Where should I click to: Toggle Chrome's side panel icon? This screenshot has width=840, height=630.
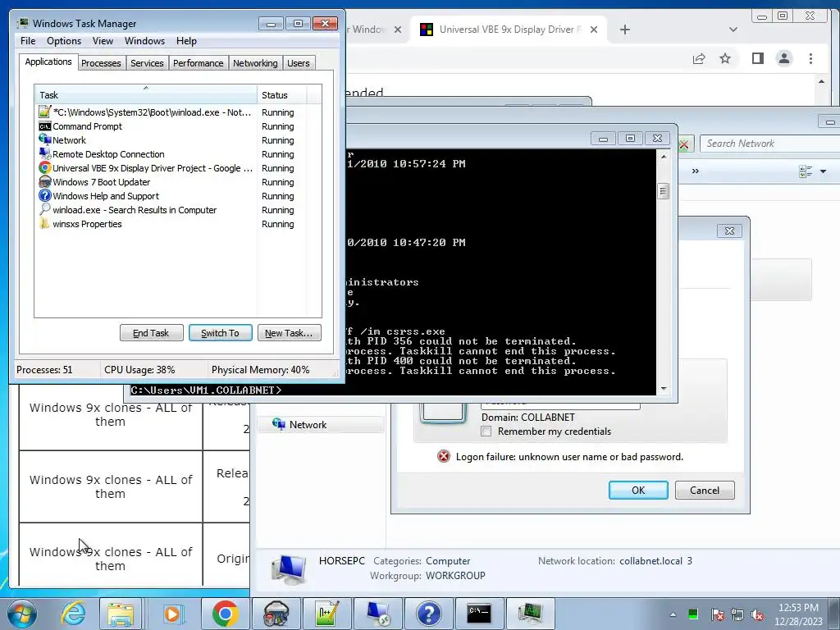click(757, 58)
